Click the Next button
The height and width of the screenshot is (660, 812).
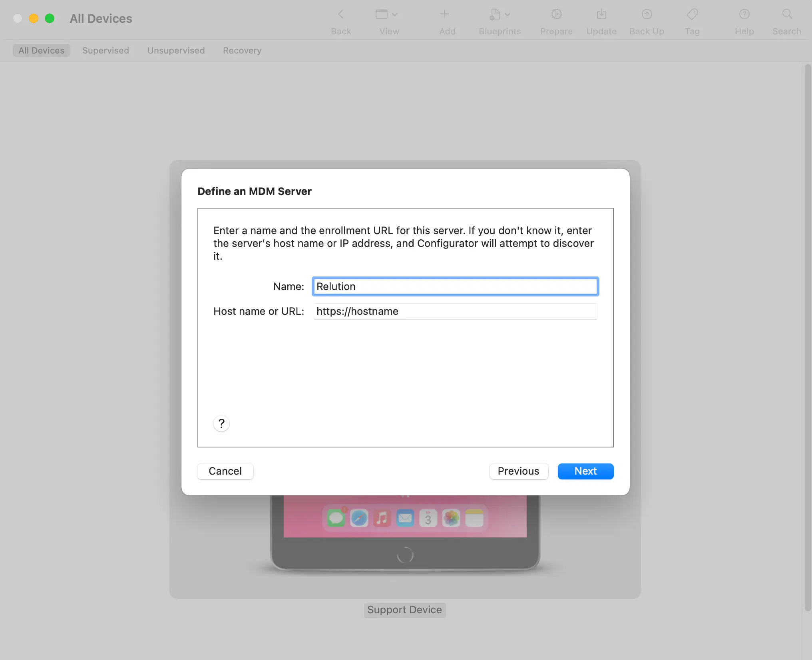[585, 471]
